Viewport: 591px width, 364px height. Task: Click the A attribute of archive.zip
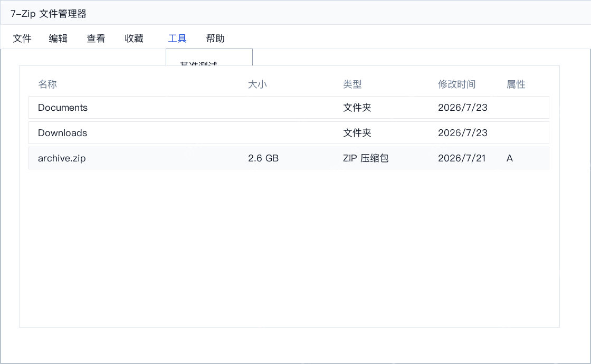(x=510, y=158)
